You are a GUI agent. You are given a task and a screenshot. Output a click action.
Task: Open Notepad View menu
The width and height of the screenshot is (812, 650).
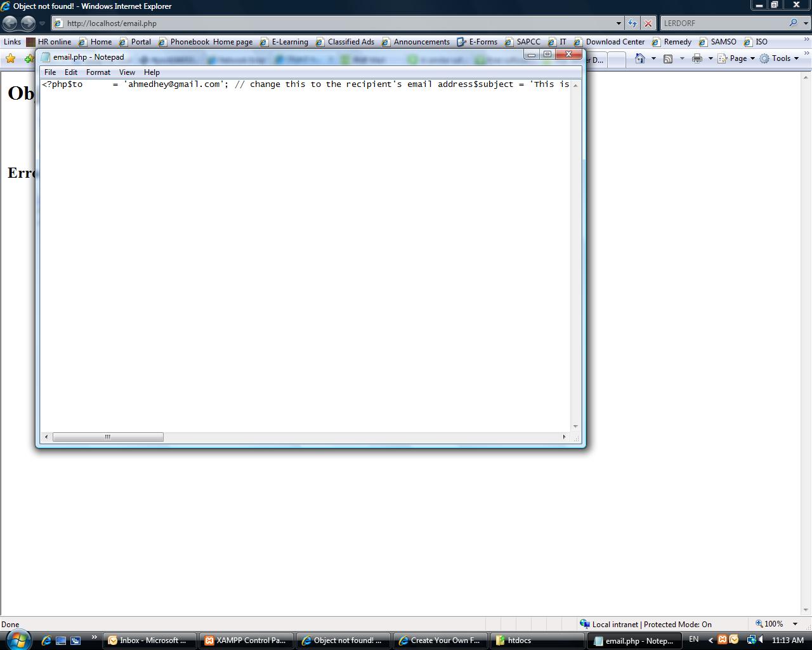127,72
